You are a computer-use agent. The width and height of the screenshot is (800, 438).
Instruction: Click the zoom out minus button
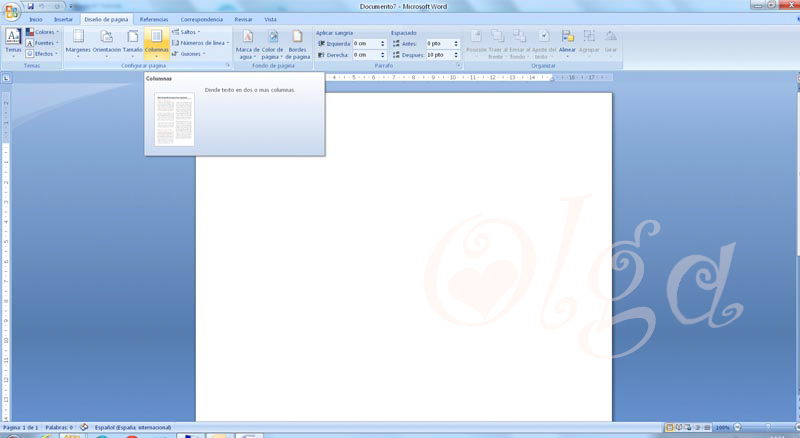pos(737,427)
